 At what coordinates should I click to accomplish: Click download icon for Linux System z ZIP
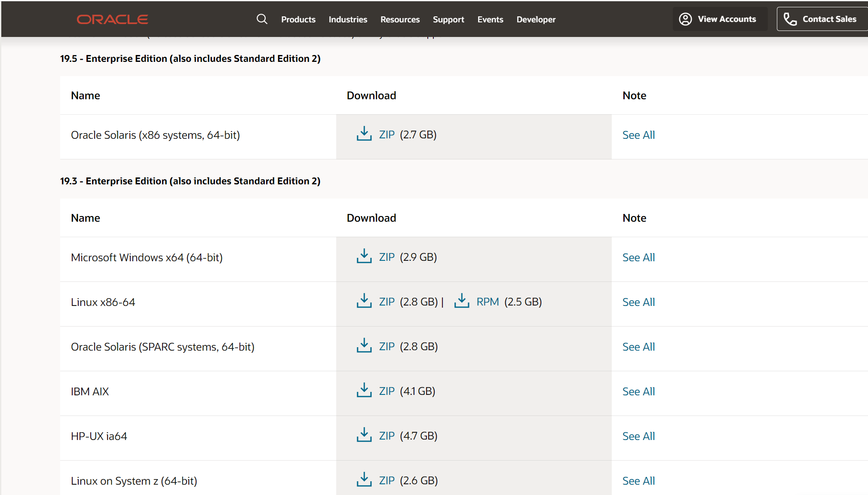(x=364, y=480)
